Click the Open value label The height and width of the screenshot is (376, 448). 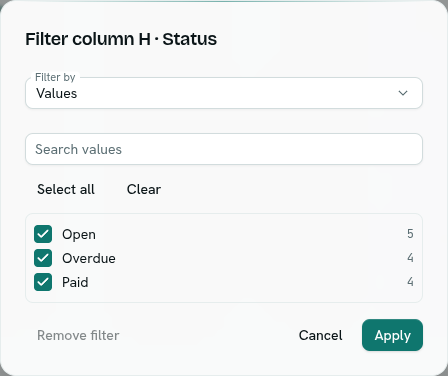(79, 235)
